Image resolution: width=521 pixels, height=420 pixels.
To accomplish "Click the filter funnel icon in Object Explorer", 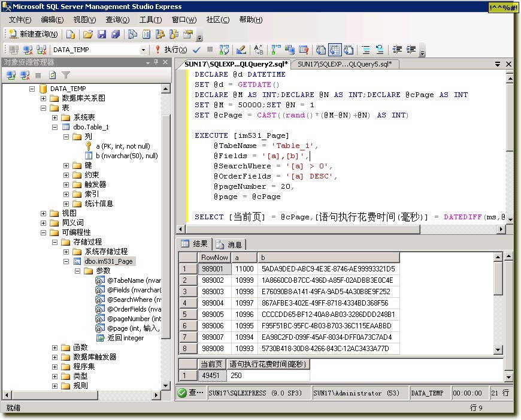I will (x=66, y=75).
